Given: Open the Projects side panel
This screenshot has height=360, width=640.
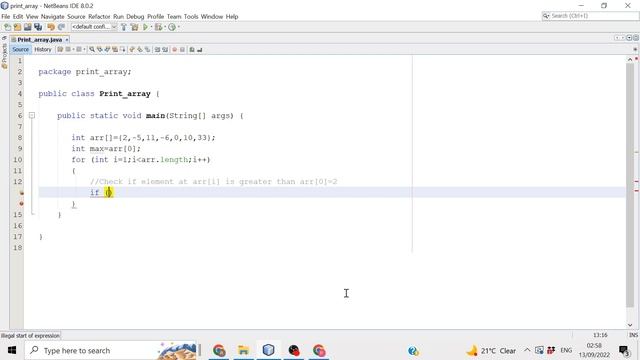Looking at the screenshot, I should click(4, 56).
